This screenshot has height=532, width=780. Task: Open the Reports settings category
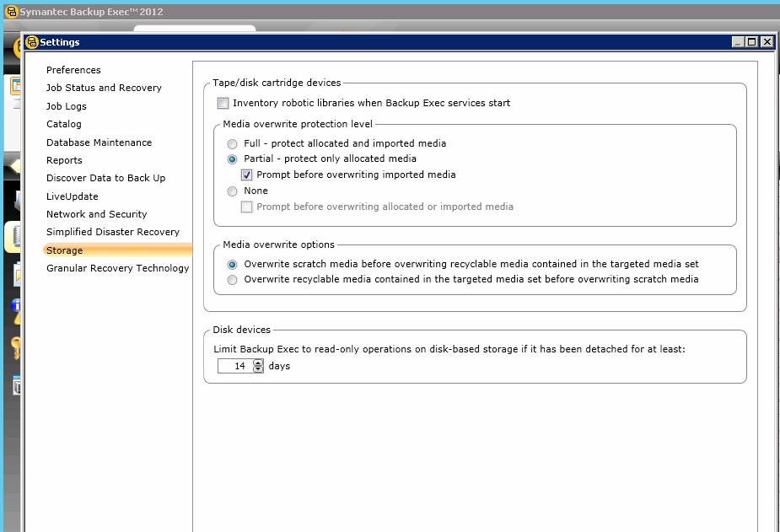click(64, 160)
